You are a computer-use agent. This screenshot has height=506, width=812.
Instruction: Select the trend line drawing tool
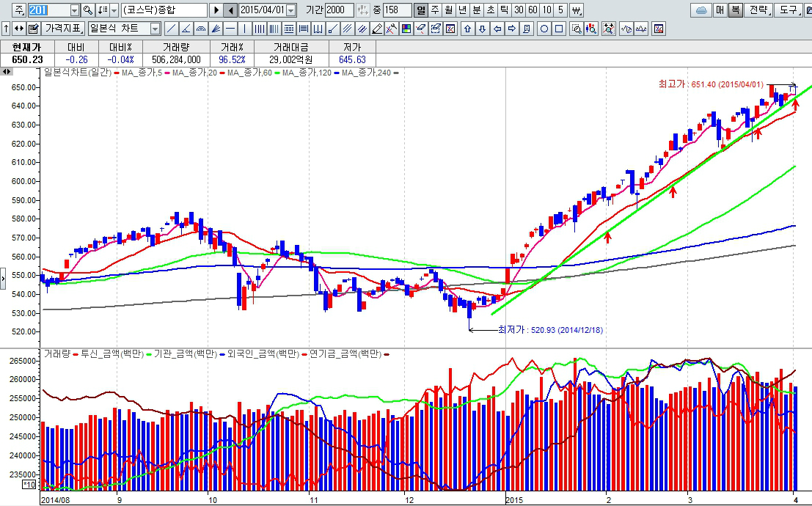tap(171, 29)
